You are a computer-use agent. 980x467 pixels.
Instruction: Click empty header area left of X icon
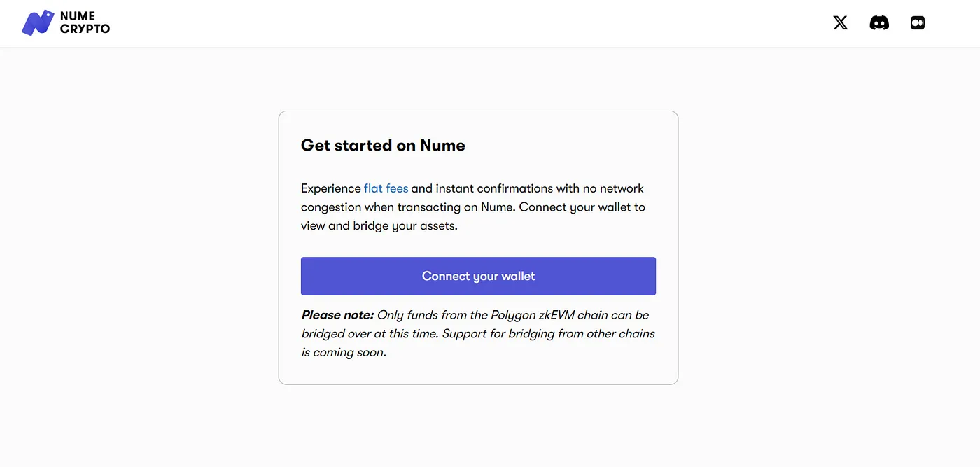490,23
